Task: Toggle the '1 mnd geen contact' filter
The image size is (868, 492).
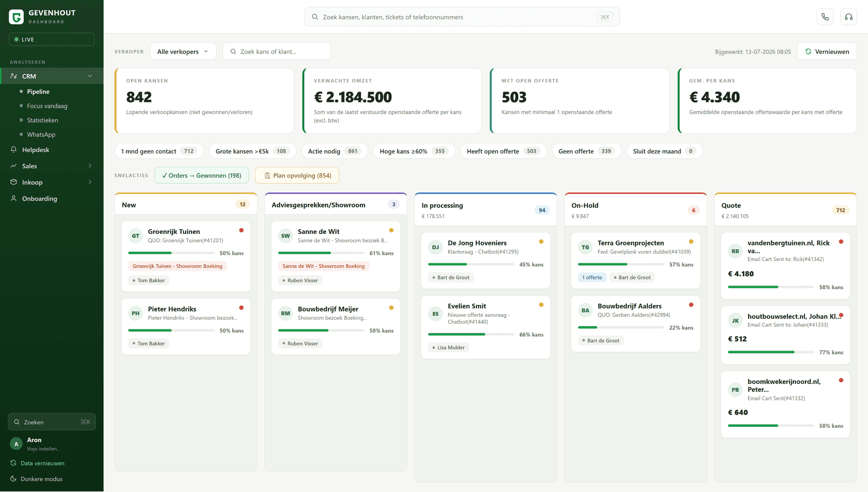Action: point(159,151)
